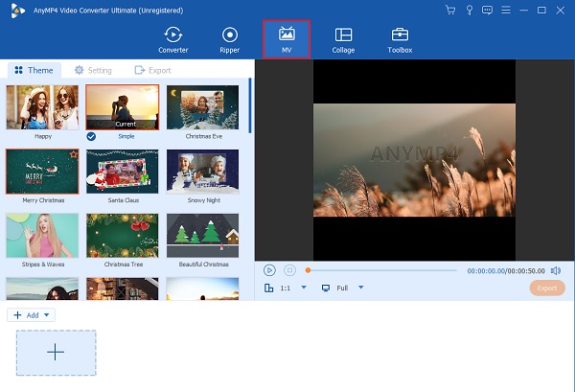Stop the MV preview playback

click(289, 270)
